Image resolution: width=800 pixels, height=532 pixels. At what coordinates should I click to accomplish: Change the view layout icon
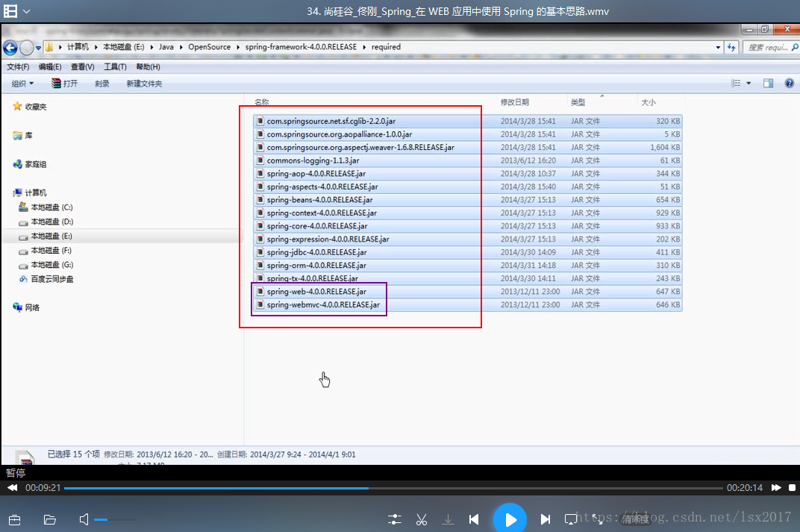point(736,83)
